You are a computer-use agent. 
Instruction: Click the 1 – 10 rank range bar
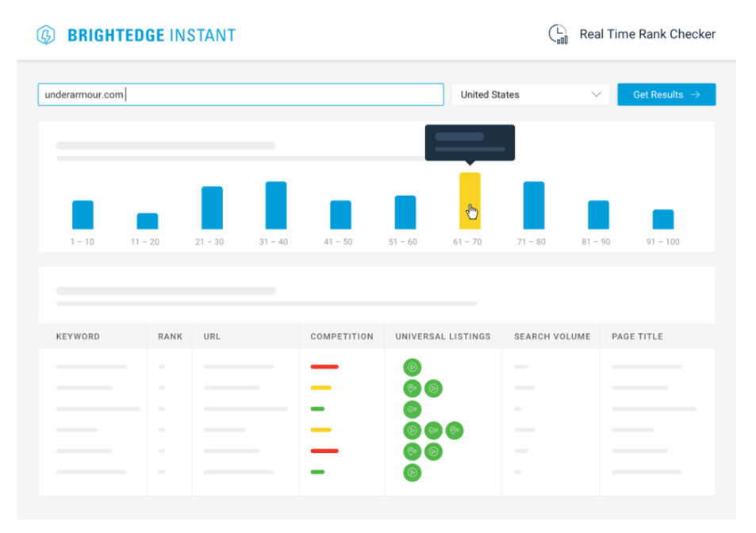click(83, 215)
